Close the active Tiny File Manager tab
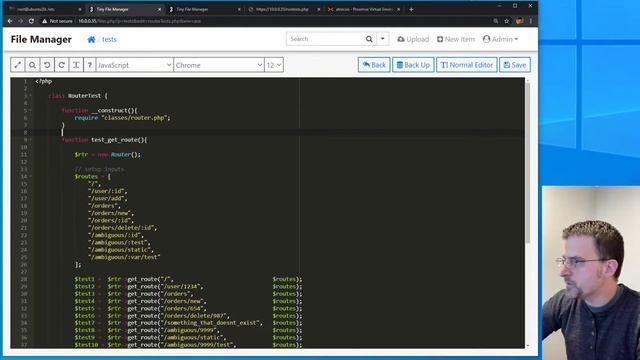 pos(159,9)
